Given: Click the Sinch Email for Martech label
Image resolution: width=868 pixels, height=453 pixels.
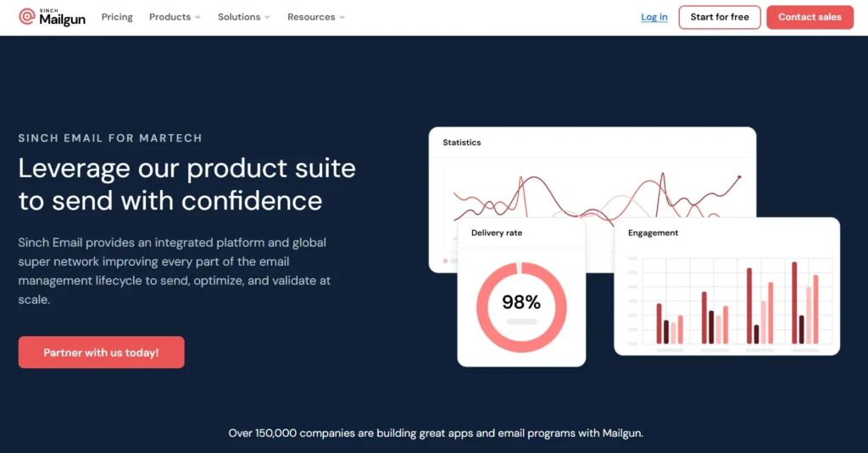Looking at the screenshot, I should point(110,137).
